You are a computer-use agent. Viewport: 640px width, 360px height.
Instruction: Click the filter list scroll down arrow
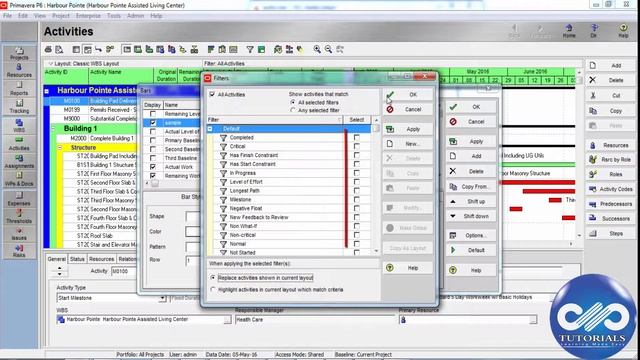tap(376, 251)
